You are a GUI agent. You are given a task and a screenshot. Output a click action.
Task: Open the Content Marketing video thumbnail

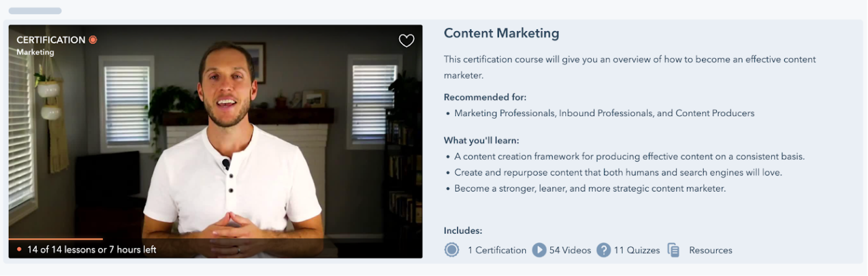tap(215, 141)
